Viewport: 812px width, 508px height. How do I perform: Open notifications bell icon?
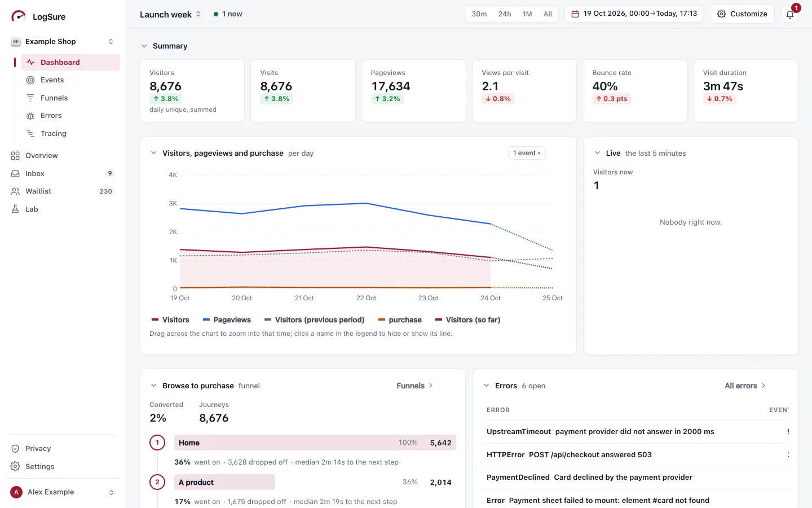[x=790, y=15]
